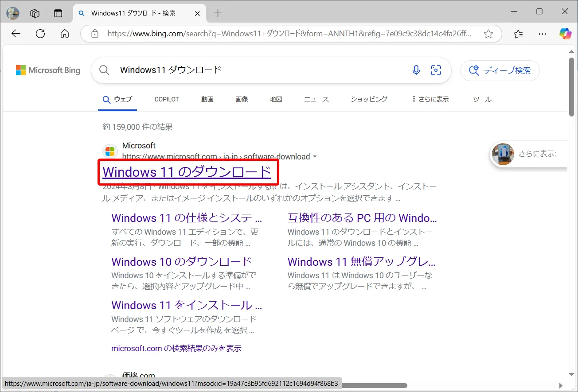Open the Favorites list icon
The width and height of the screenshot is (578, 392).
tap(518, 34)
